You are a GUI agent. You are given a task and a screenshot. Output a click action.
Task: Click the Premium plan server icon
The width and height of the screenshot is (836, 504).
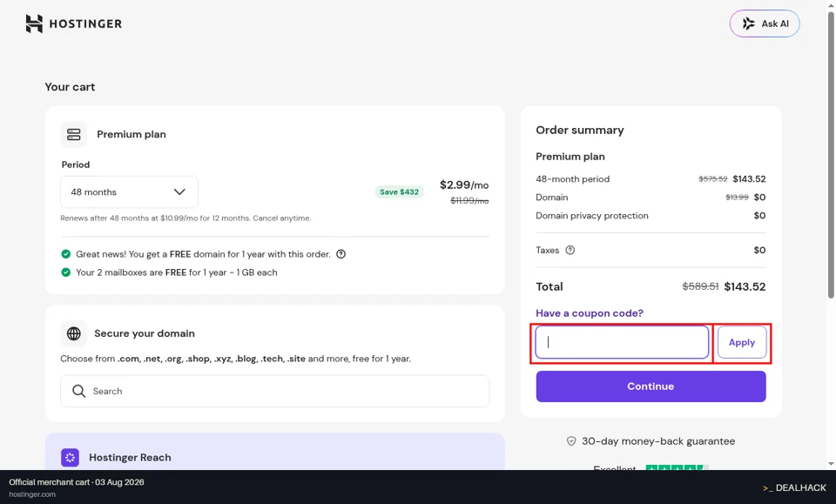(73, 134)
